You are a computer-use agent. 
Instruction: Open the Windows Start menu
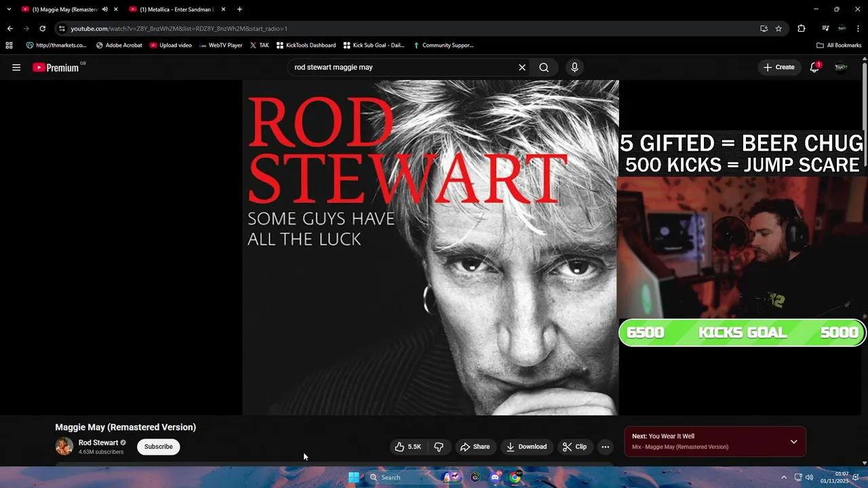pyautogui.click(x=354, y=477)
